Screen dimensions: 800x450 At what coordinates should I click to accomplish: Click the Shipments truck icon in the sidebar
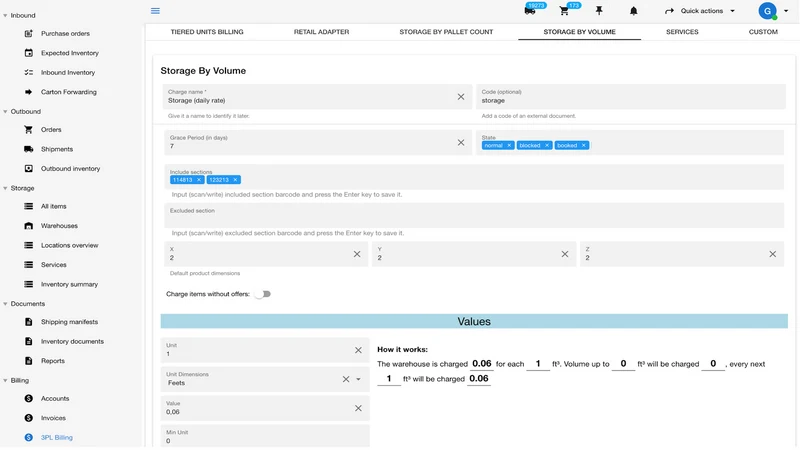(29, 149)
